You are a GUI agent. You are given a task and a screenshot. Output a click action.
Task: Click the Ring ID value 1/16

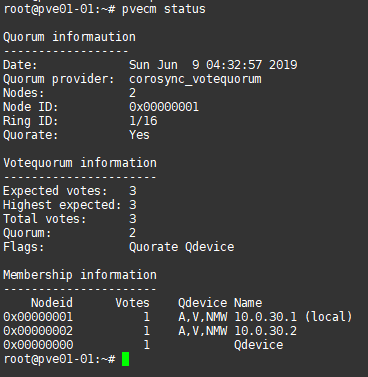point(143,121)
